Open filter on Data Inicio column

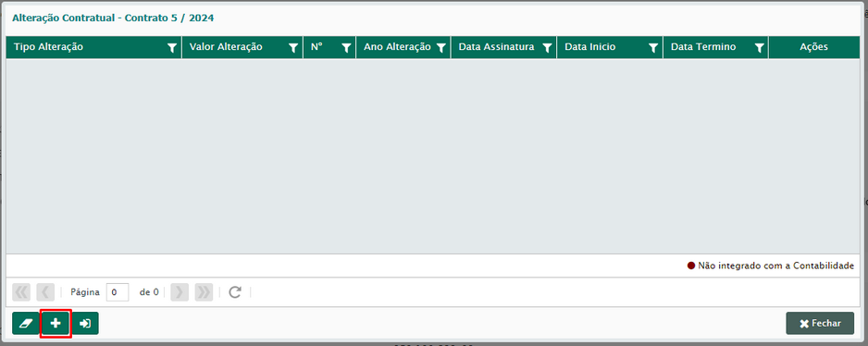click(x=653, y=48)
